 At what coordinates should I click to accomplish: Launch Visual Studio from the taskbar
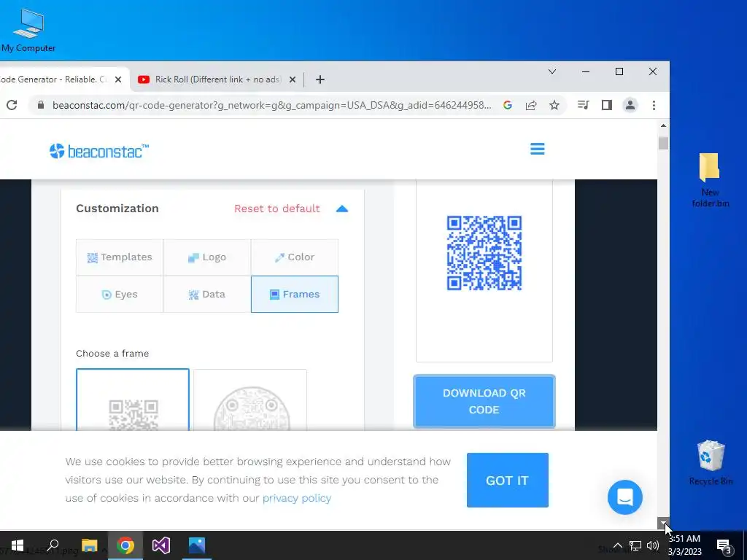pyautogui.click(x=161, y=545)
